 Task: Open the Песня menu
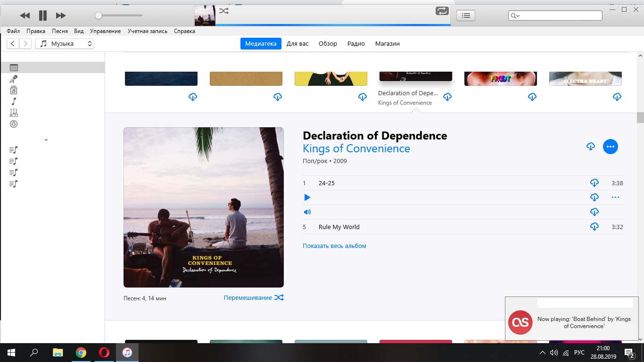[60, 31]
